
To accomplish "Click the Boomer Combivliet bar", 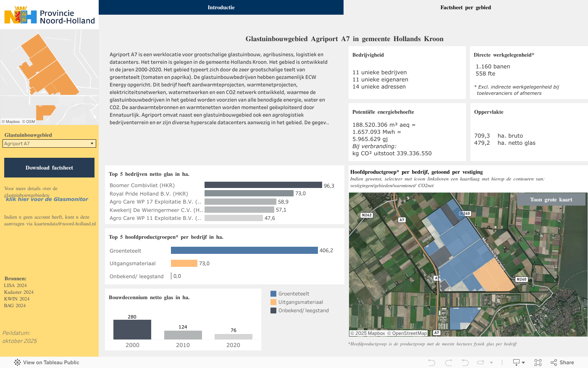I will coord(263,185).
